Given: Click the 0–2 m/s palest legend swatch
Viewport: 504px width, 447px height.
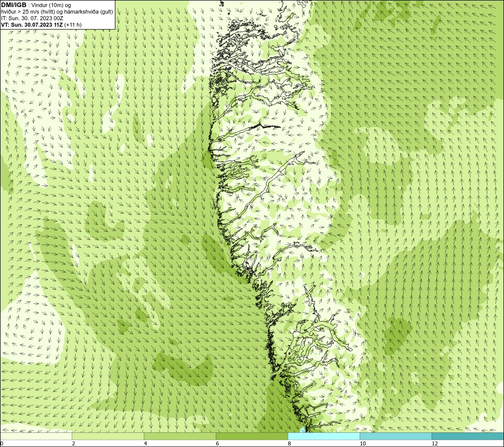Looking at the screenshot, I should pos(36,436).
